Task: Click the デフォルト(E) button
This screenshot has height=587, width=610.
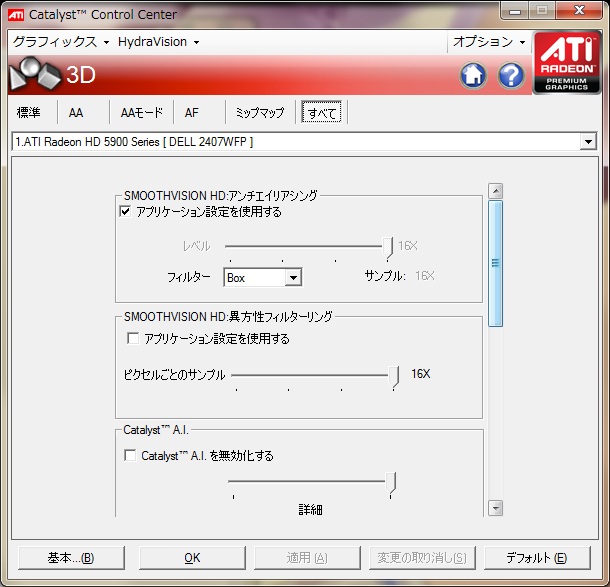Action: click(537, 558)
